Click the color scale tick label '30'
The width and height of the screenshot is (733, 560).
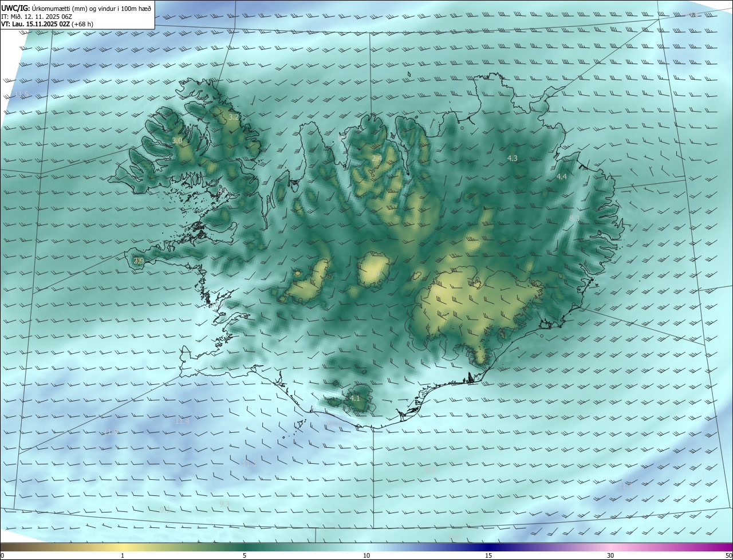(610, 555)
